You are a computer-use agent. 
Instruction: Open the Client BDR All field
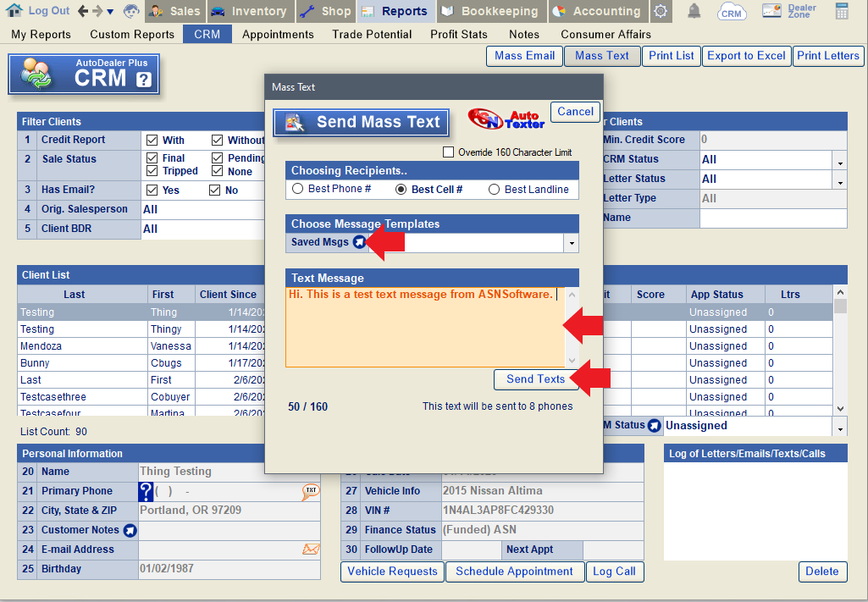pos(203,229)
